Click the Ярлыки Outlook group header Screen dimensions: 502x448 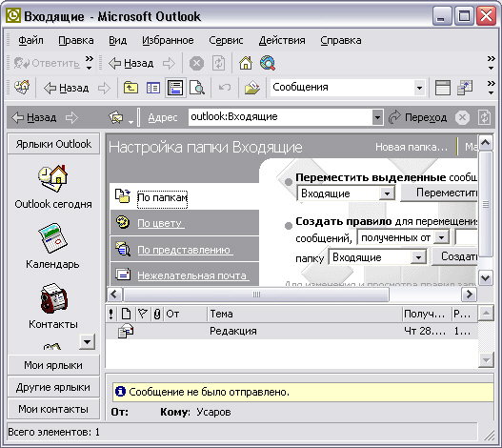pos(53,144)
